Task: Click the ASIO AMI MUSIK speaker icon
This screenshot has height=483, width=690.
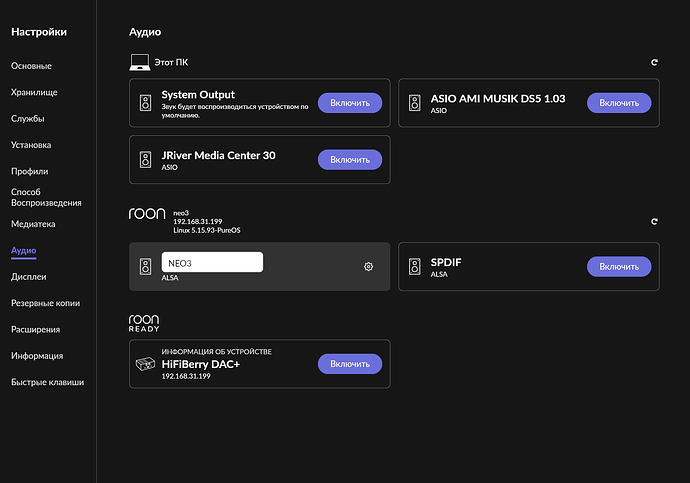Action: (x=415, y=103)
